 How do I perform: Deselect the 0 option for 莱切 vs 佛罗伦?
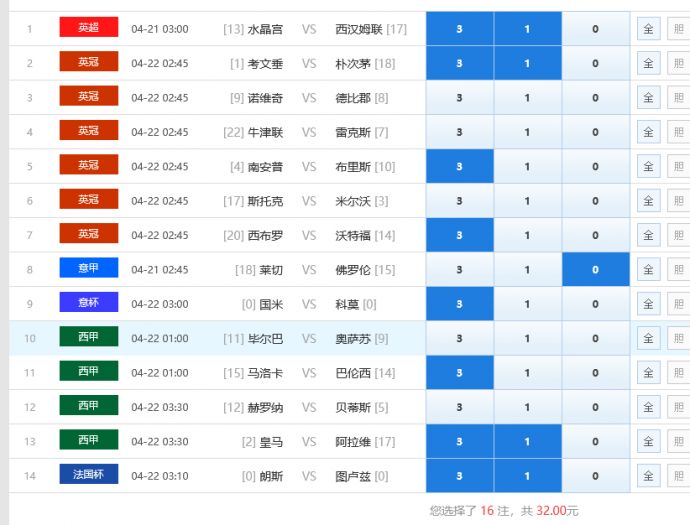click(595, 269)
